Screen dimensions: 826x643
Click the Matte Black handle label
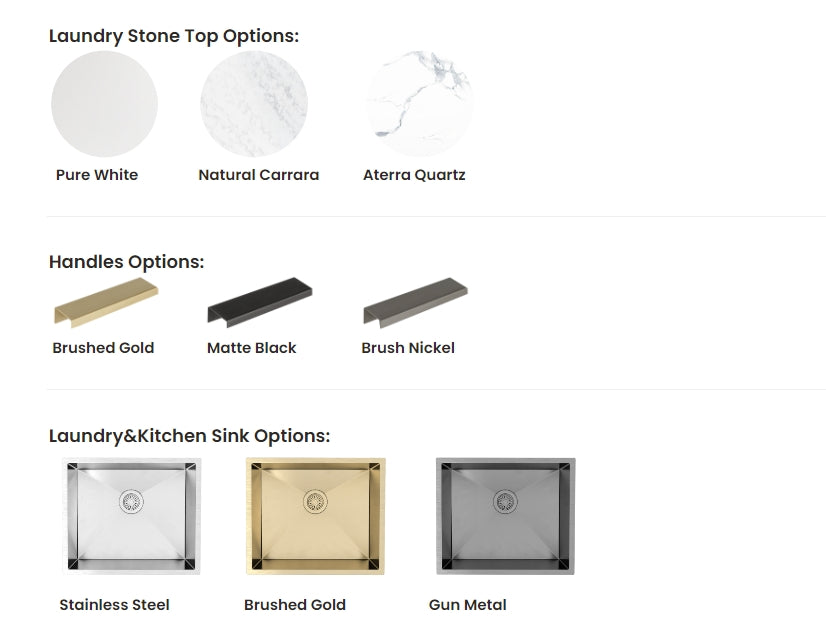[250, 348]
